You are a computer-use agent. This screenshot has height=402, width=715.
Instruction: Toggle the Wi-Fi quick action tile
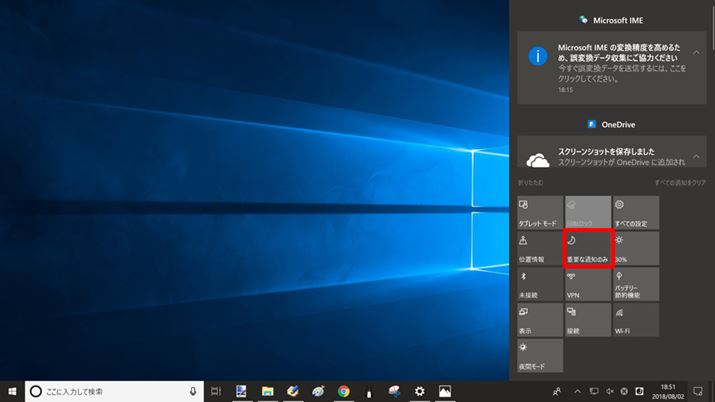pyautogui.click(x=636, y=320)
